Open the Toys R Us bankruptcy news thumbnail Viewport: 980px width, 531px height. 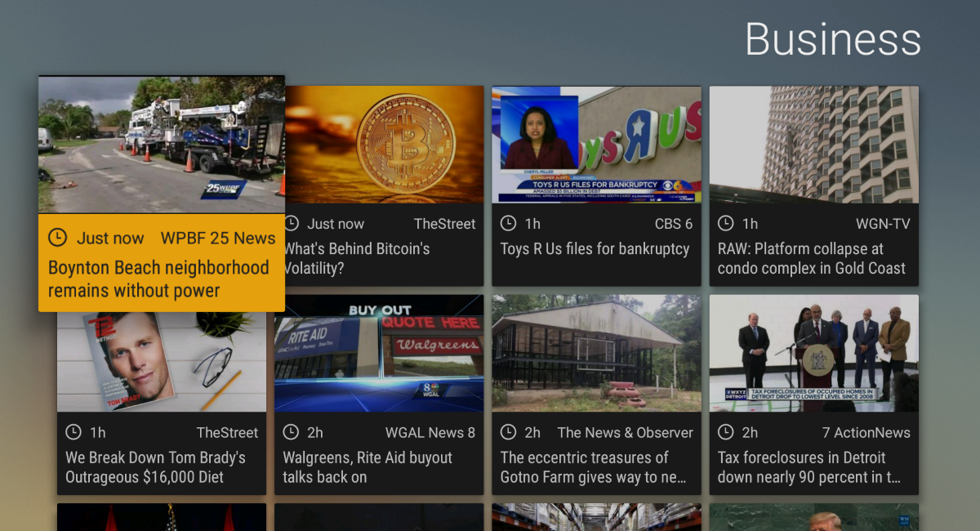click(596, 145)
